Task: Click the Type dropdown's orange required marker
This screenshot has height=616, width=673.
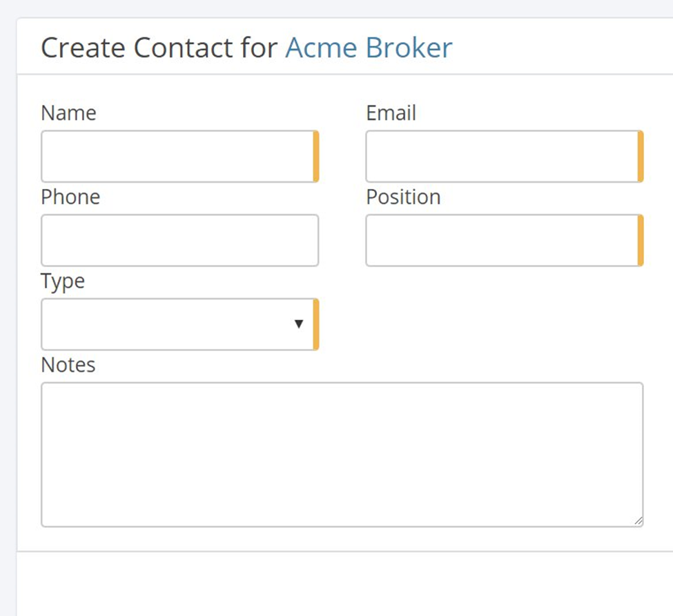Action: tap(316, 324)
